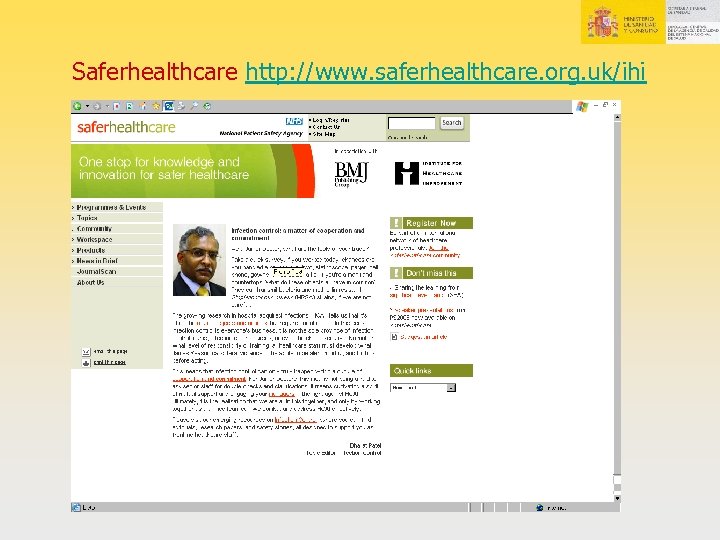Click the green Back arrow in browser toolbar

(x=77, y=106)
